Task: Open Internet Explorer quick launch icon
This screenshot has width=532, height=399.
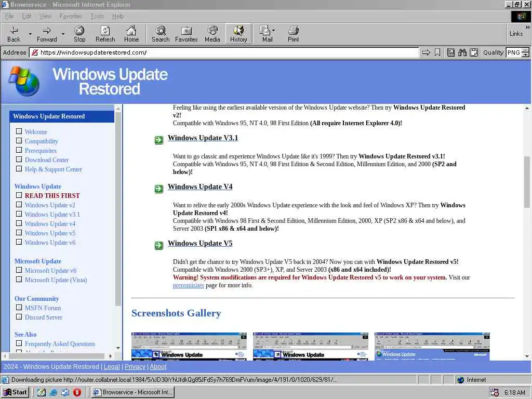Action: tap(54, 392)
